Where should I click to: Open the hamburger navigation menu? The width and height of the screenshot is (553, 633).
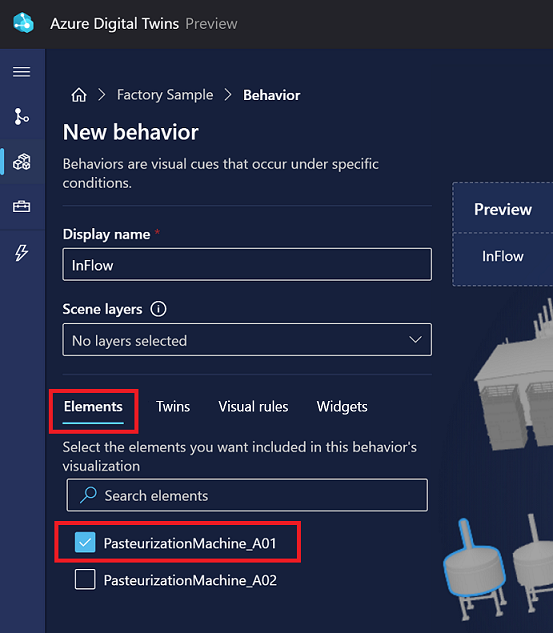click(x=21, y=72)
